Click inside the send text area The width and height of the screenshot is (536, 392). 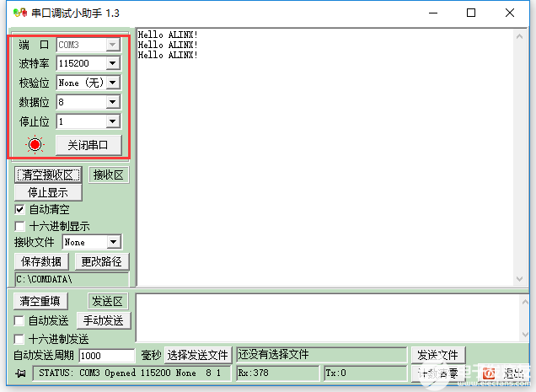[x=328, y=318]
